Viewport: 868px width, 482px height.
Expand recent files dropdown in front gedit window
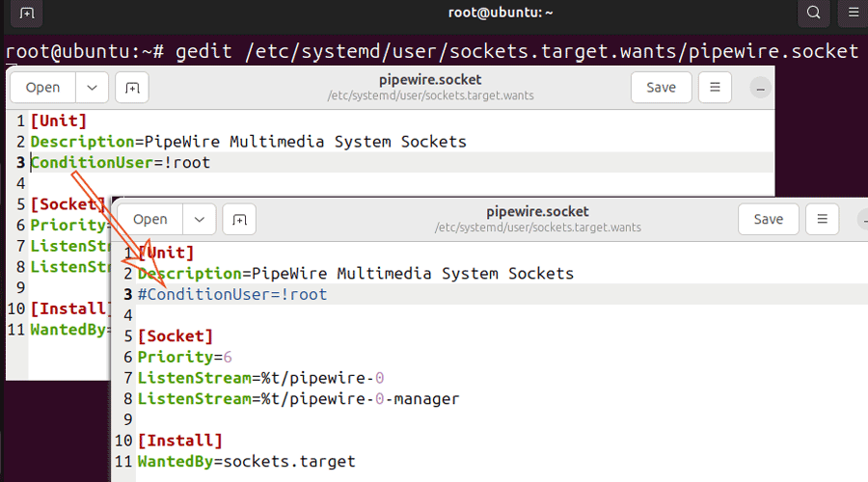click(200, 219)
